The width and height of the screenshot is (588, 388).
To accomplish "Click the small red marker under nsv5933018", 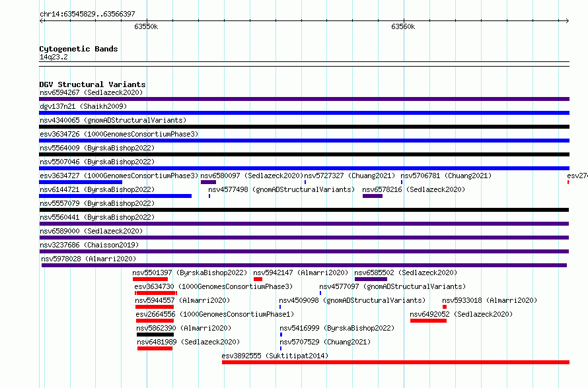I will coord(445,307).
